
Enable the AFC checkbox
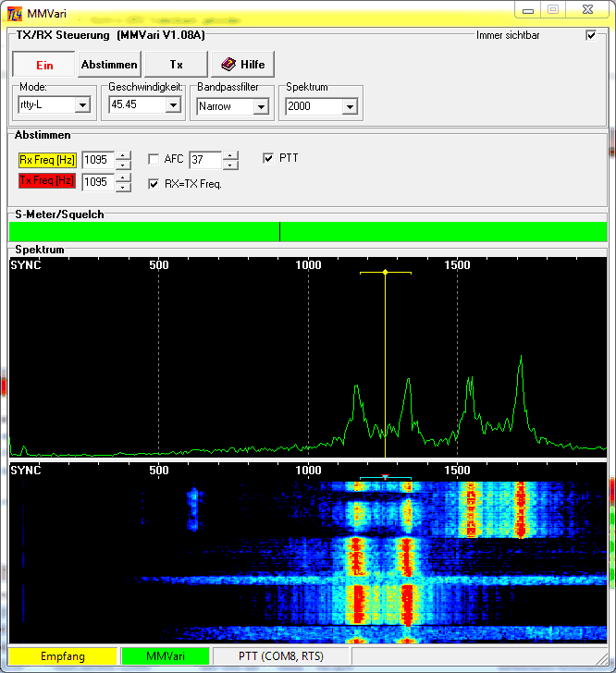point(154,159)
